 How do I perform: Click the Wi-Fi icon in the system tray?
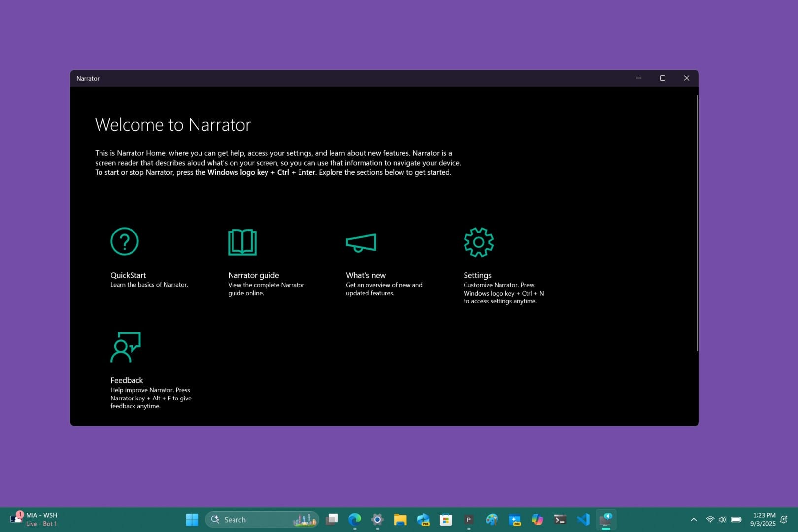pyautogui.click(x=710, y=519)
